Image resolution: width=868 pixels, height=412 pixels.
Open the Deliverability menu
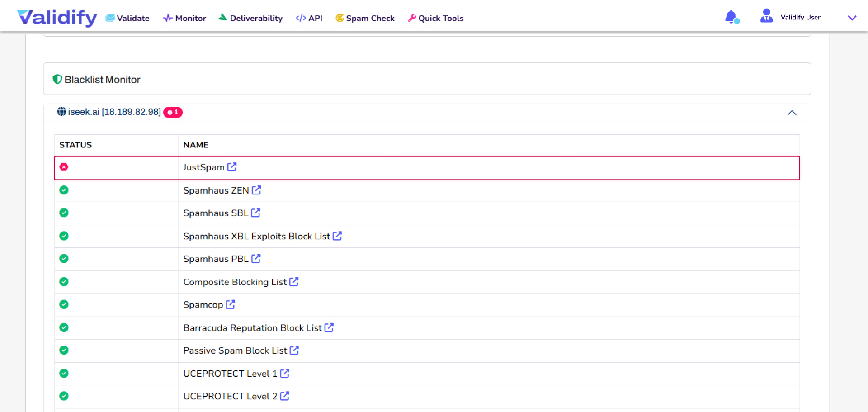[250, 18]
